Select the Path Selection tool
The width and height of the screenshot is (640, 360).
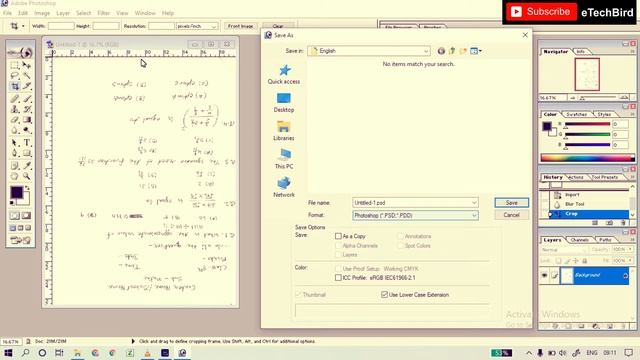(x=15, y=143)
